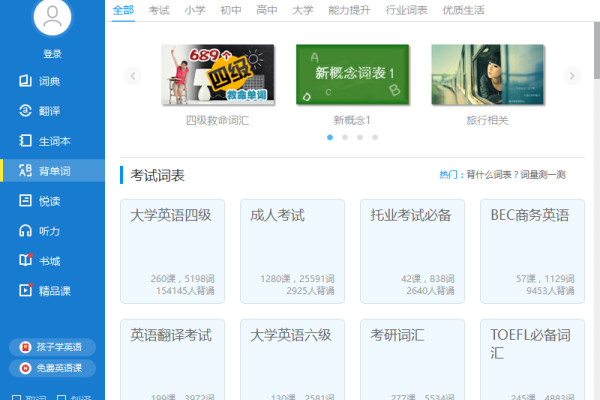Open the 大学英语四级 word list card

(x=173, y=251)
